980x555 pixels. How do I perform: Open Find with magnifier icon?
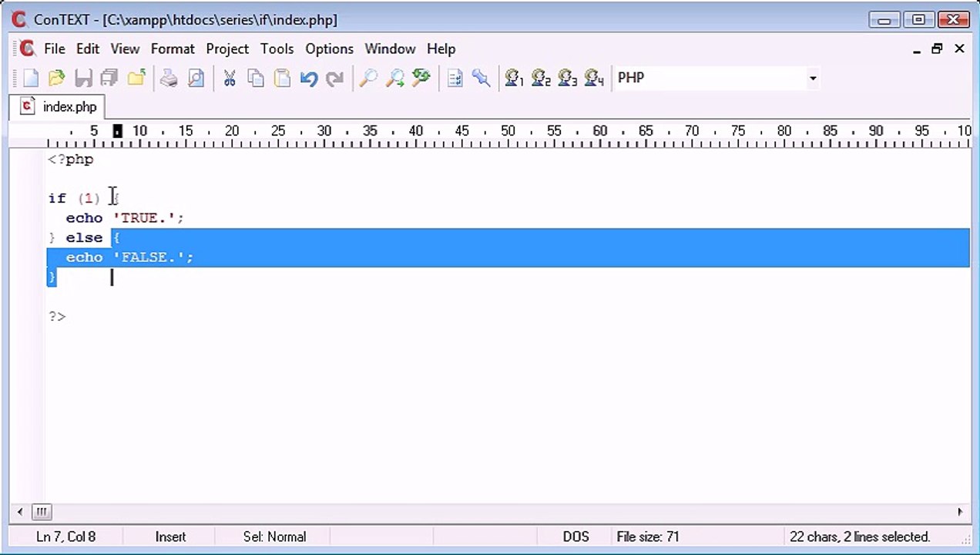click(368, 78)
